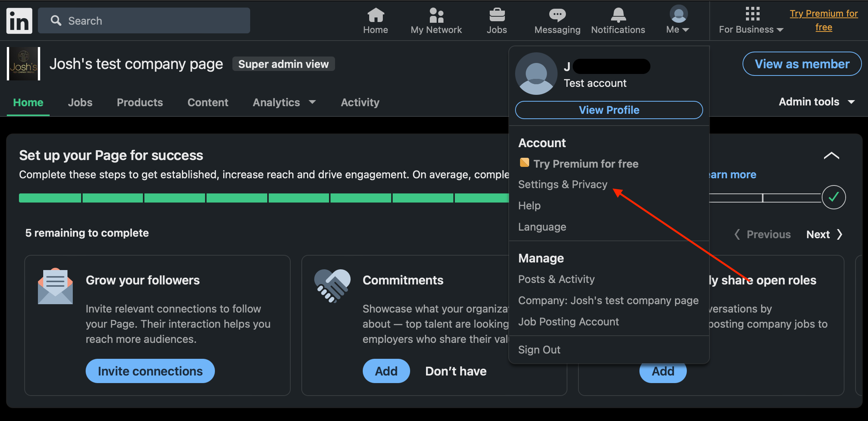Screen dimensions: 868x421
Task: Expand the Analytics dropdown tab
Action: (x=284, y=102)
